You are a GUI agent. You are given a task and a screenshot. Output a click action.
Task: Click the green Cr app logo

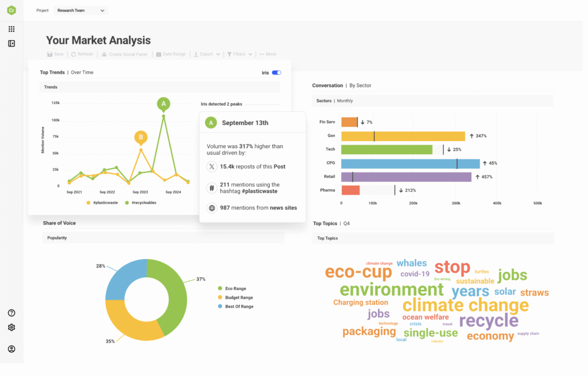tap(11, 10)
